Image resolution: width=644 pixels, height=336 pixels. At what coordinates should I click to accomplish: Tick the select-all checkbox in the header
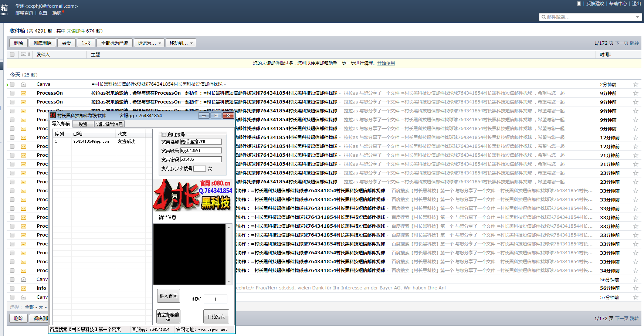pyautogui.click(x=12, y=54)
